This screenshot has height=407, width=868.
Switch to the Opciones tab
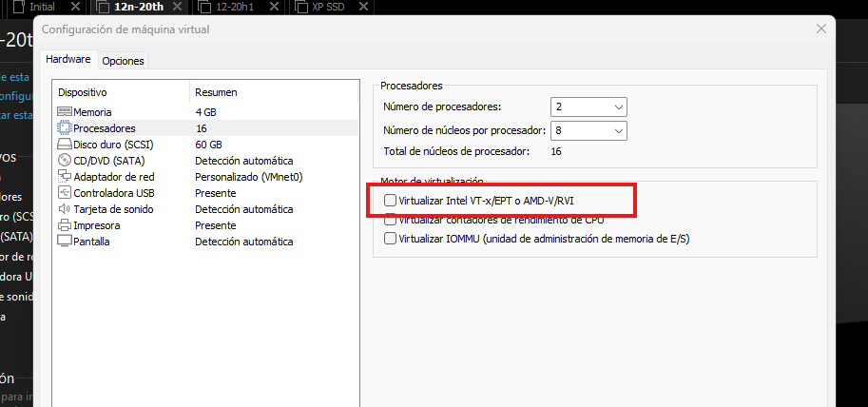coord(123,61)
